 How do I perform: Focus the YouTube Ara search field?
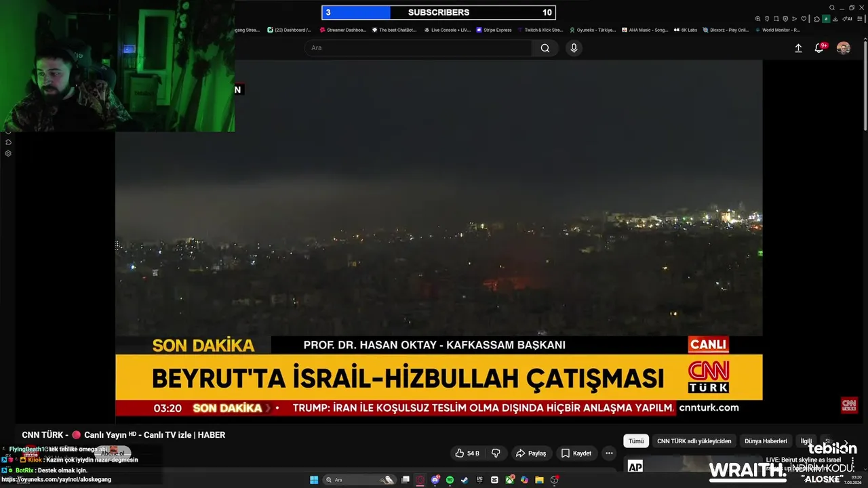[x=418, y=48]
